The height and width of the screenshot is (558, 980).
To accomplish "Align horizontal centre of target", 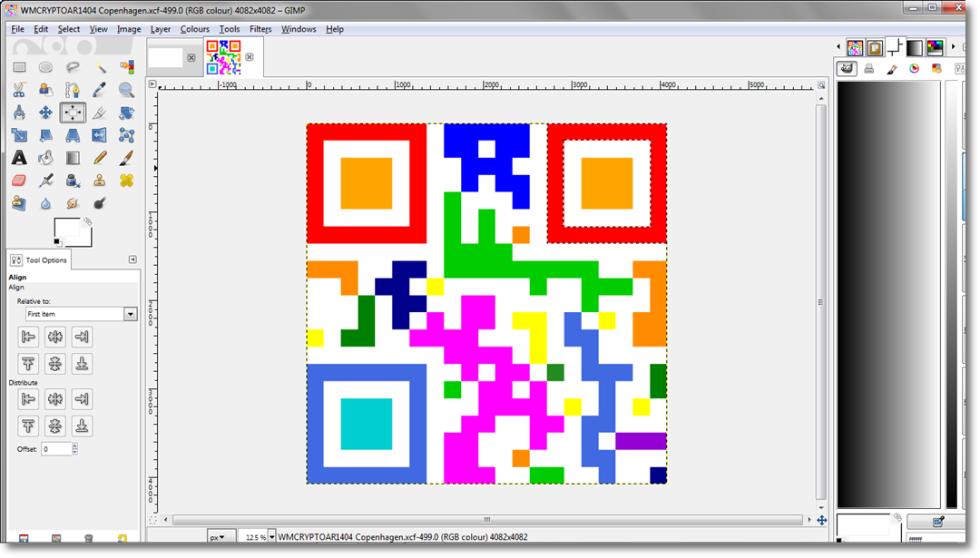I will 55,337.
